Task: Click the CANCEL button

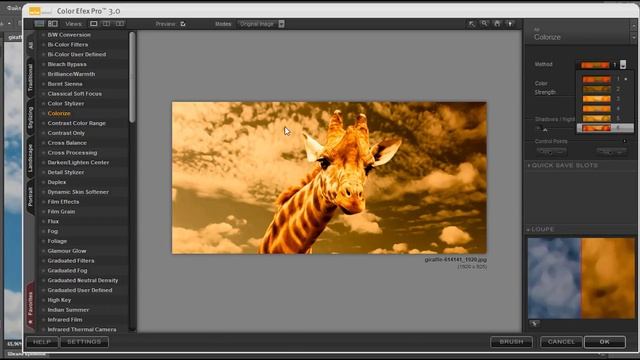Action: [x=561, y=342]
